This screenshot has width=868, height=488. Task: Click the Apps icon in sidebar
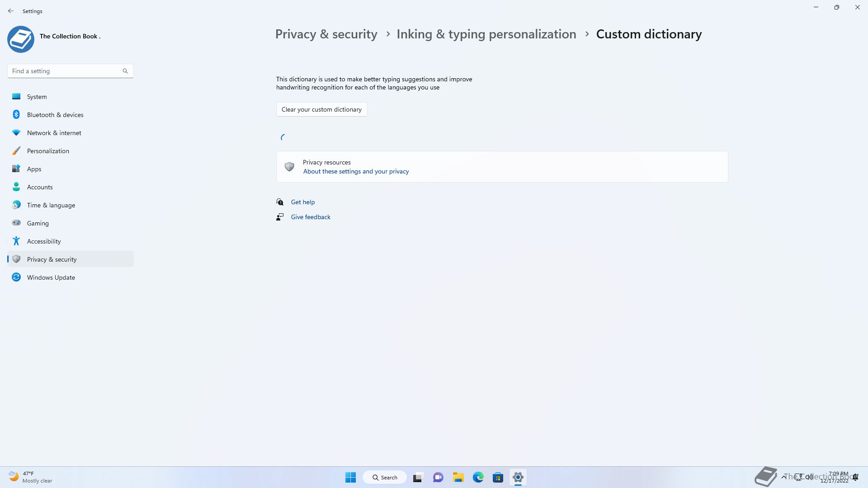click(x=16, y=169)
